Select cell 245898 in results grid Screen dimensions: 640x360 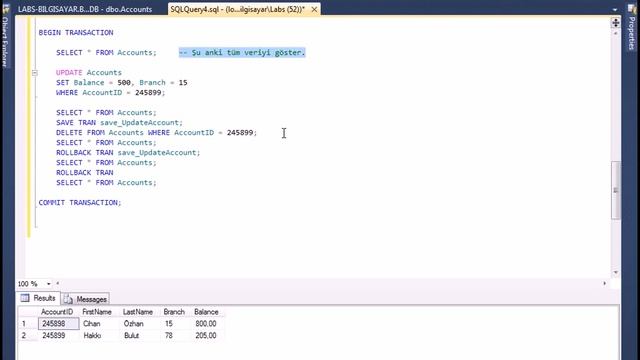[x=59, y=324]
